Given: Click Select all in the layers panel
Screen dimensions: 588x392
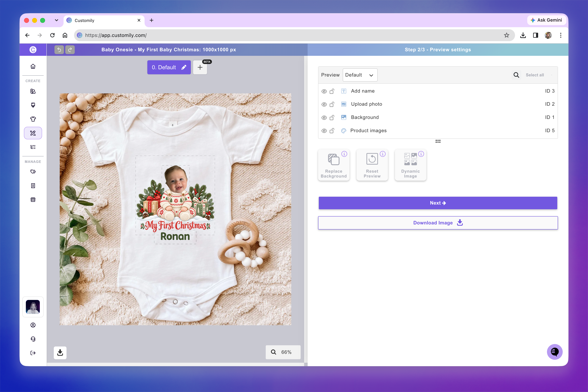Looking at the screenshot, I should (x=535, y=75).
